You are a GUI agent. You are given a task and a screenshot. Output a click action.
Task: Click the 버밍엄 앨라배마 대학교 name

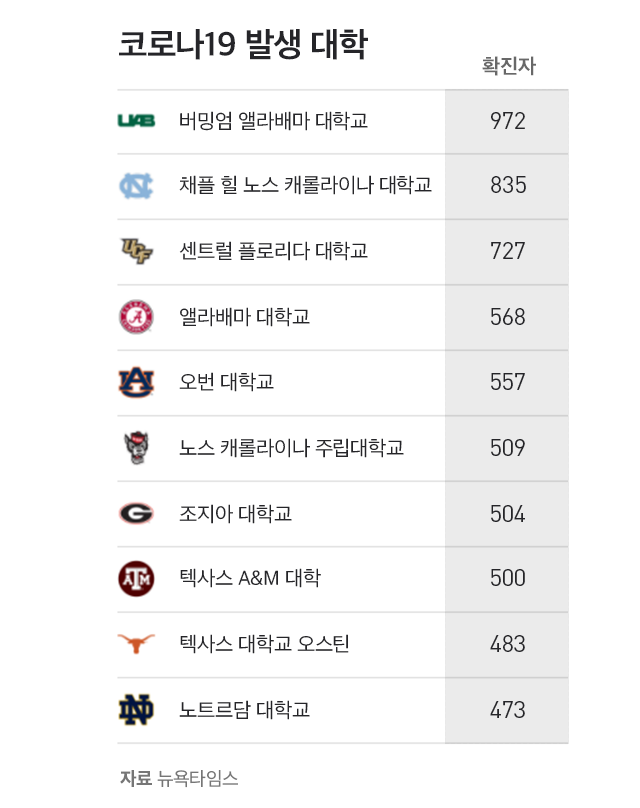pyautogui.click(x=273, y=121)
